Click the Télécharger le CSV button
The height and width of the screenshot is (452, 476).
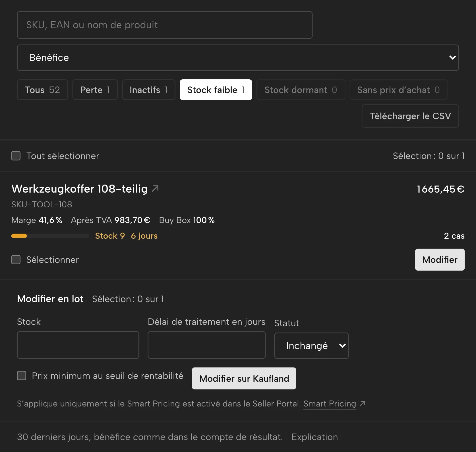coord(410,116)
